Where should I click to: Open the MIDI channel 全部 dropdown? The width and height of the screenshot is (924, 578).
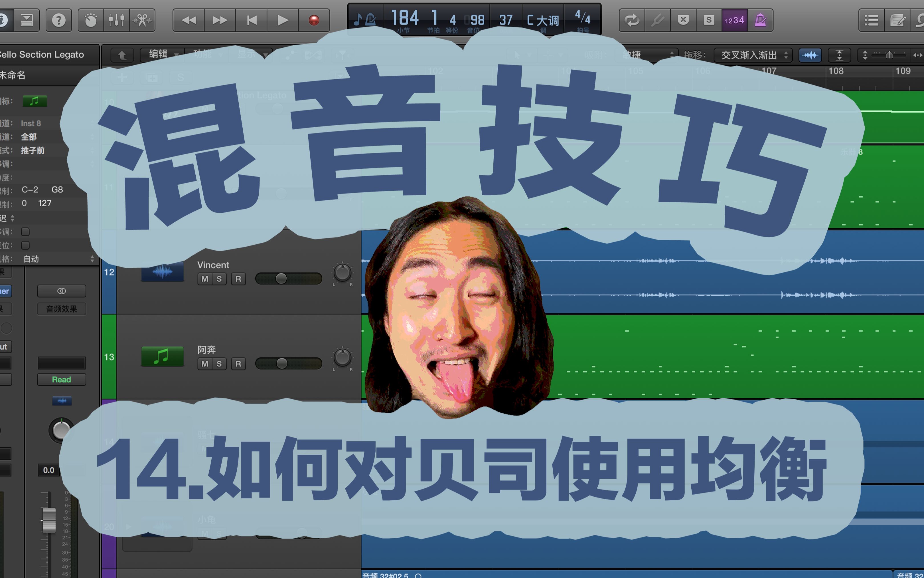click(x=29, y=137)
